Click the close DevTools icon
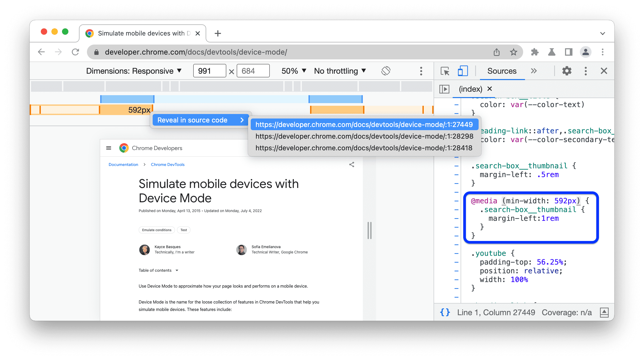Viewport: 644px width, 360px height. pyautogui.click(x=604, y=71)
